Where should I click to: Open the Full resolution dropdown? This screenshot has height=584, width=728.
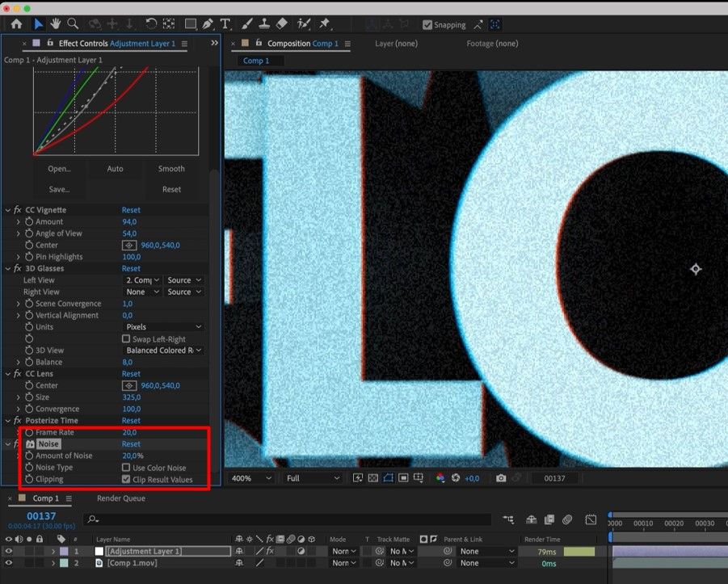coord(313,478)
